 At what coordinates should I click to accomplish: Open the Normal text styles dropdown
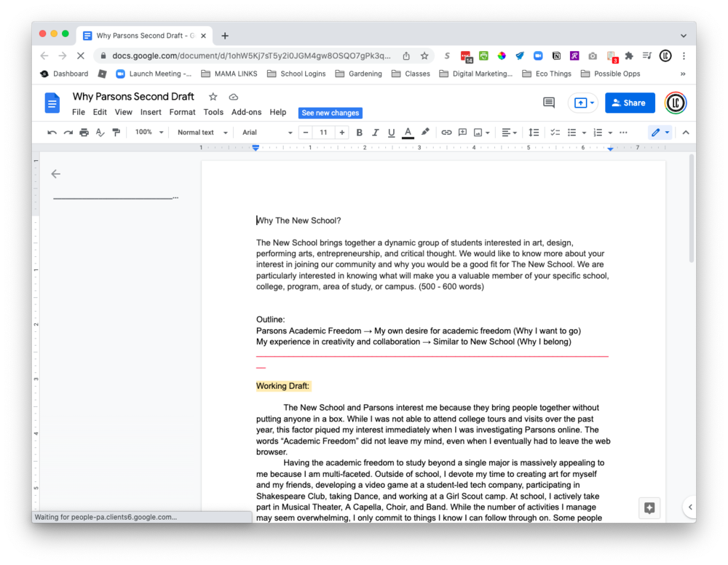click(202, 133)
